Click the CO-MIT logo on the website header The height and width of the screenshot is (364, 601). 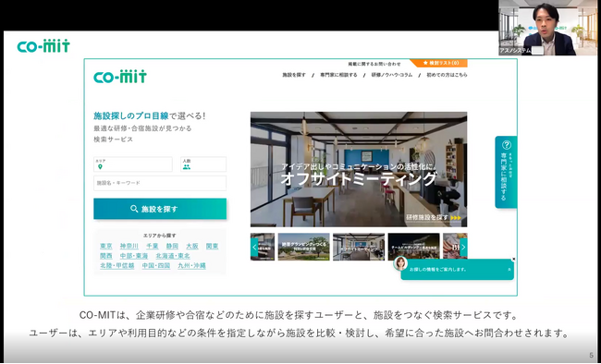pyautogui.click(x=120, y=77)
